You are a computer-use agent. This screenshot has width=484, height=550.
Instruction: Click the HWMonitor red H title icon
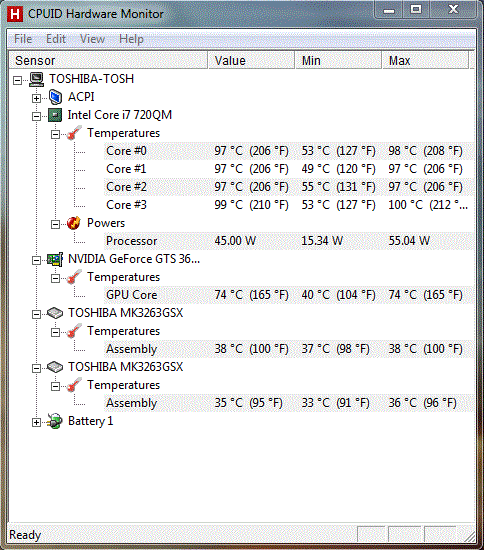click(15, 14)
